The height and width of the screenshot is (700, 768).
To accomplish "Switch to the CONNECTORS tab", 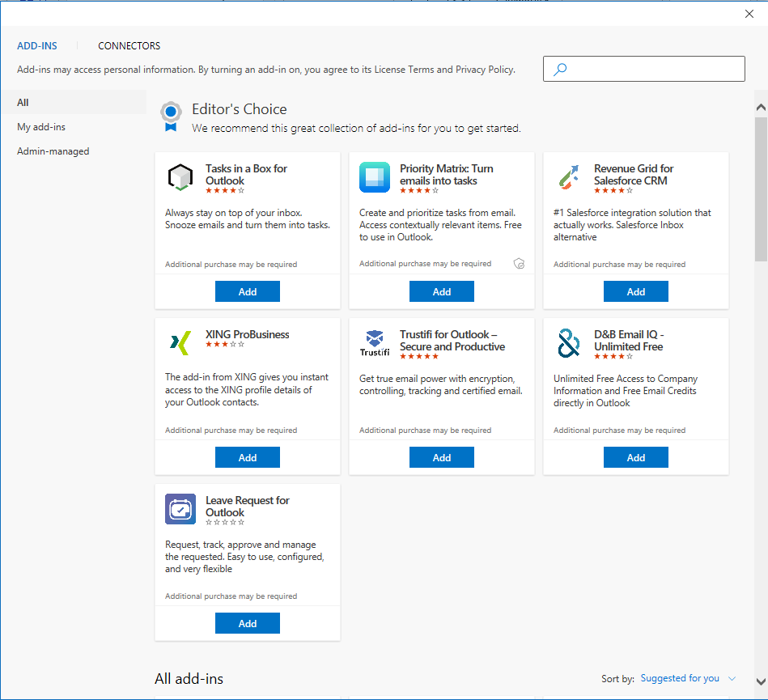I will [x=129, y=46].
